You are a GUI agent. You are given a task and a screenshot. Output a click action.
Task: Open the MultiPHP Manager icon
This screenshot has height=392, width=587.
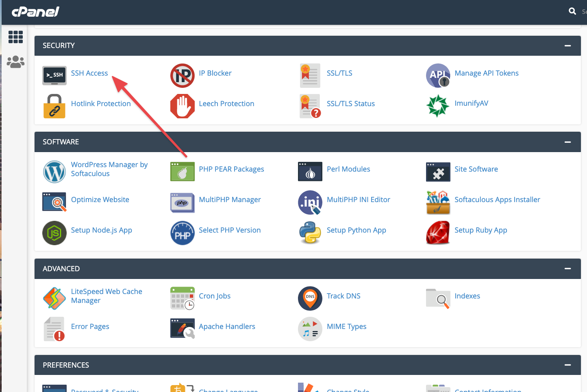pyautogui.click(x=183, y=203)
